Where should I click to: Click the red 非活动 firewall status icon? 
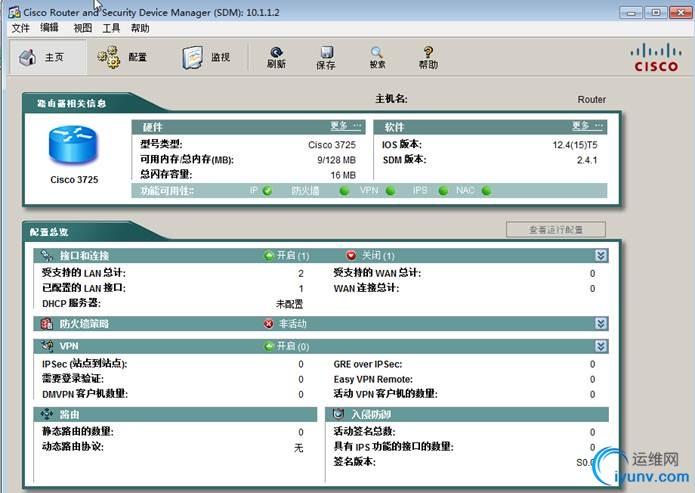(268, 324)
